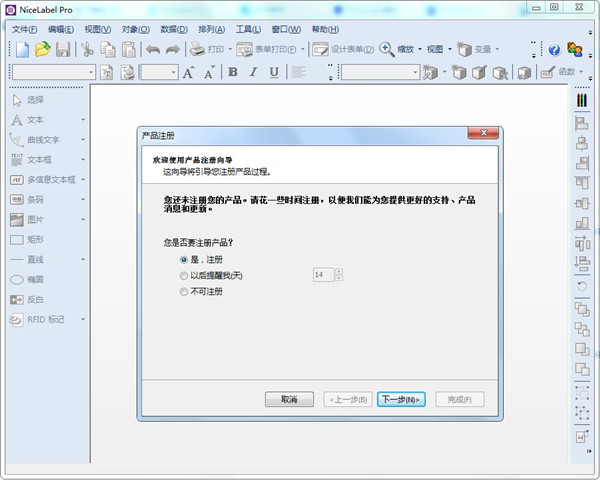Click the reminder days field showing 14
The width and height of the screenshot is (600, 480).
(324, 275)
